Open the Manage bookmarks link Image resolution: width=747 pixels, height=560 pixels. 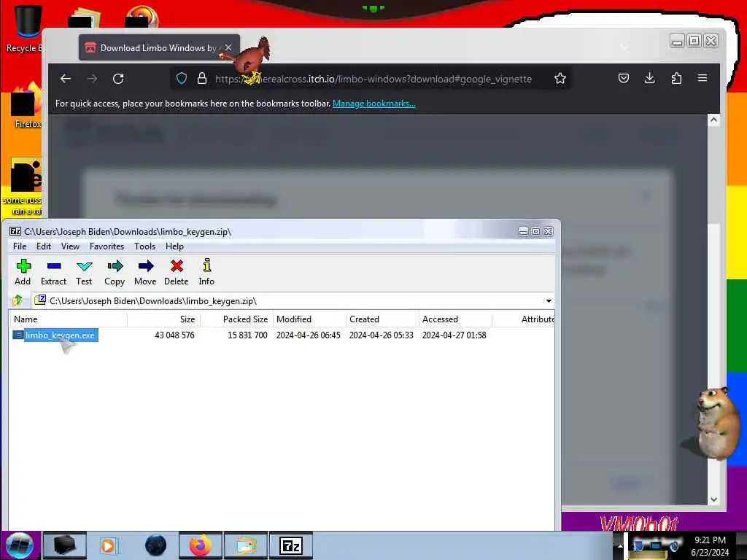[374, 104]
